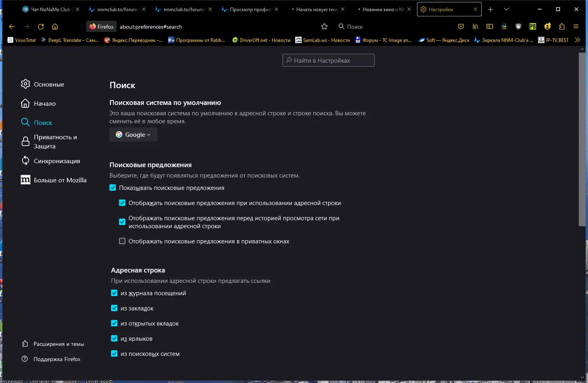Image resolution: width=588 pixels, height=383 pixels.
Task: Close the Настройки tab
Action: (x=475, y=9)
